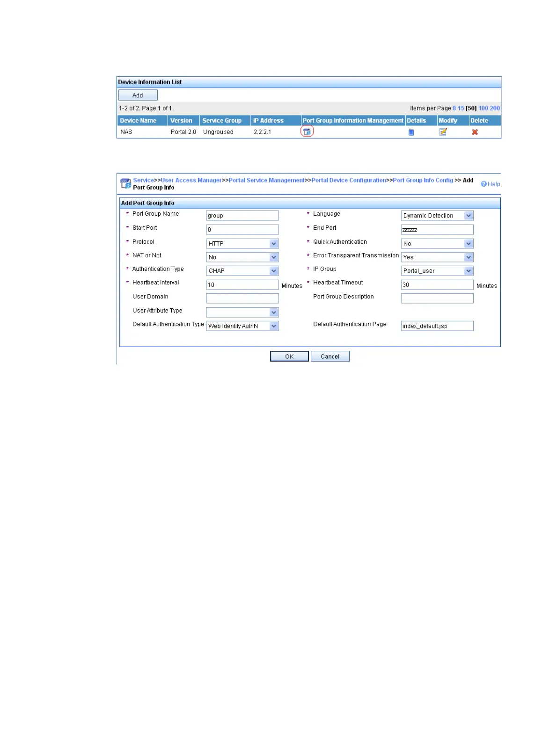
Task: Select the Ungrouped service group cell
Action: pyautogui.click(x=218, y=132)
